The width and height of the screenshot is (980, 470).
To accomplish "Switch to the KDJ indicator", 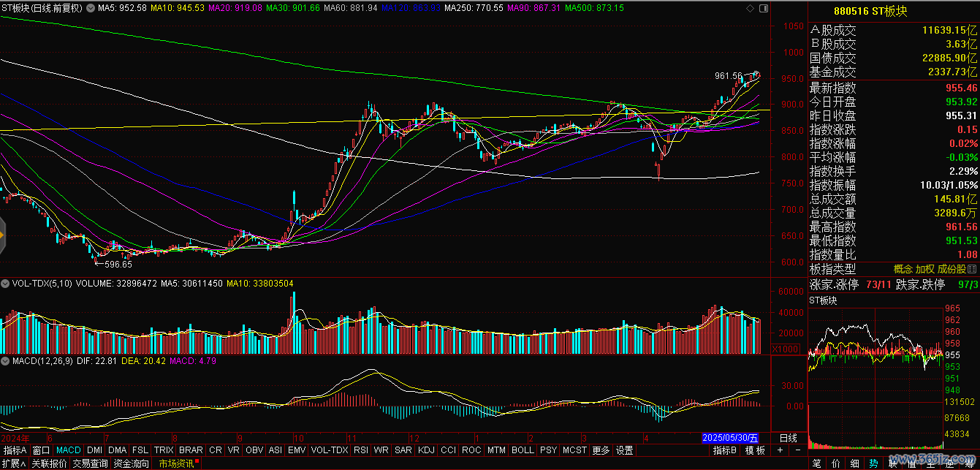I will pos(425,450).
